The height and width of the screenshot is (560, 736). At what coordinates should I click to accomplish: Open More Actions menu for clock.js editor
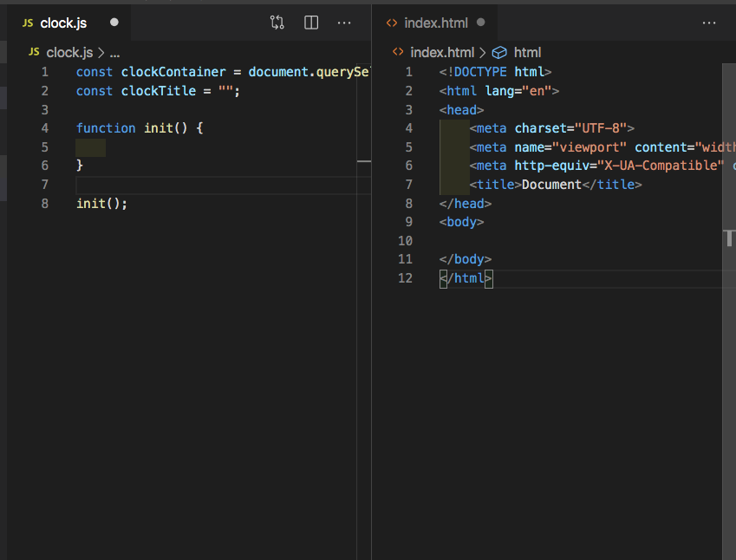pos(344,23)
